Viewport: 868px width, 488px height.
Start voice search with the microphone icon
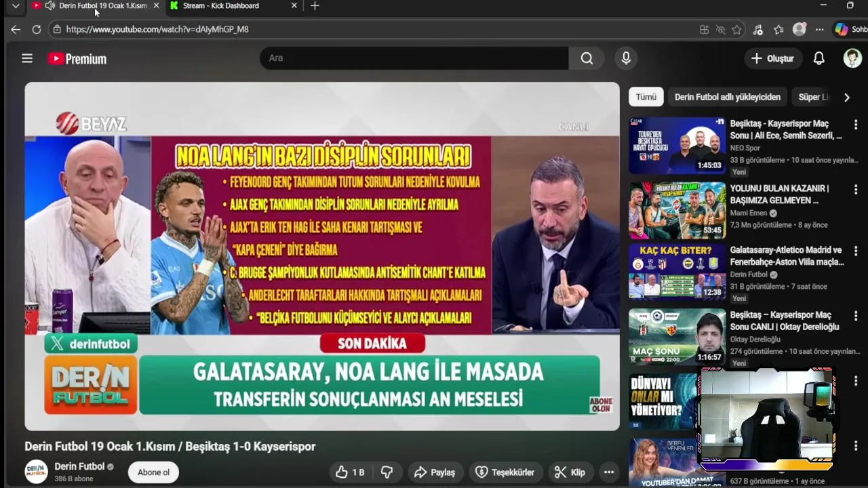click(626, 58)
